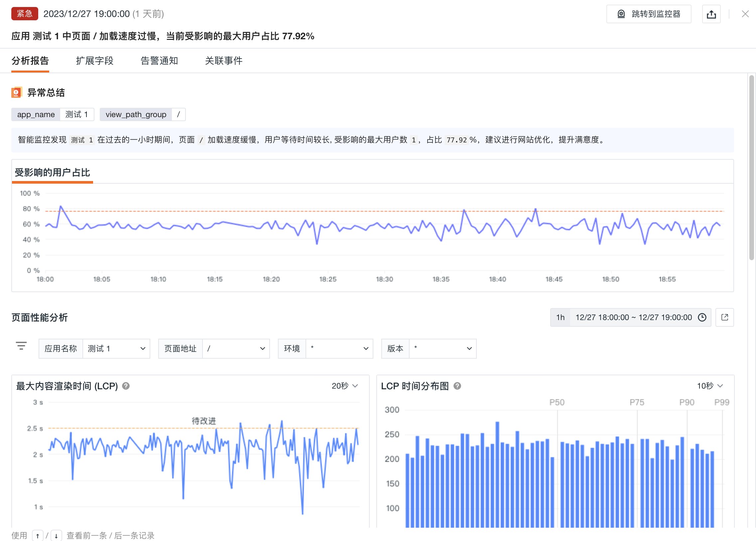Open page performance analysis in new window

[x=725, y=317]
